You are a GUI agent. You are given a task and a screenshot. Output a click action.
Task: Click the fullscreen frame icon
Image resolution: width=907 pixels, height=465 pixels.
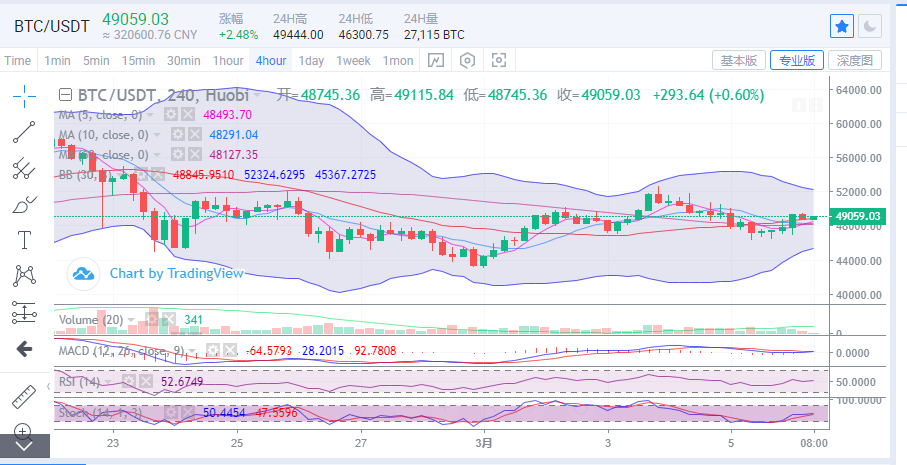pos(499,60)
